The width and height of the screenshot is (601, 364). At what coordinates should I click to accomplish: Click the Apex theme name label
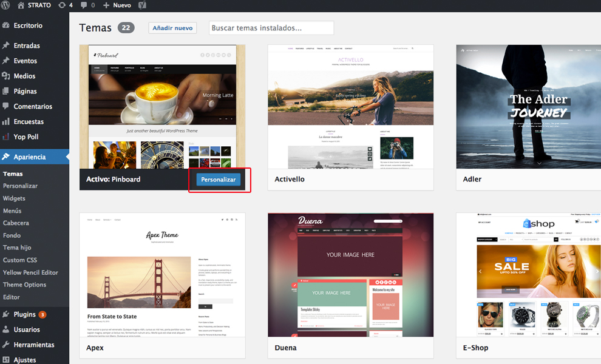tap(95, 348)
